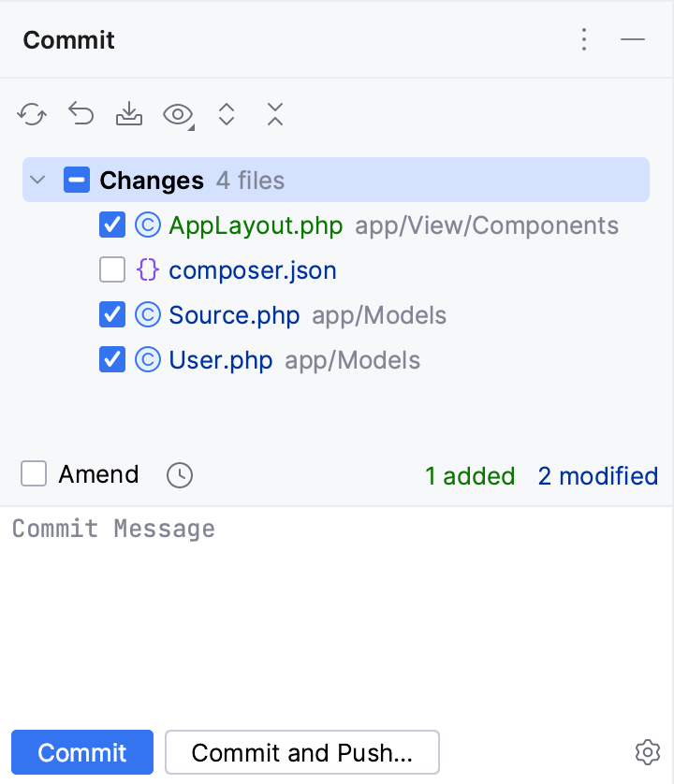The height and width of the screenshot is (784, 674).
Task: Open the Shelve silently icon
Action: pyautogui.click(x=129, y=114)
